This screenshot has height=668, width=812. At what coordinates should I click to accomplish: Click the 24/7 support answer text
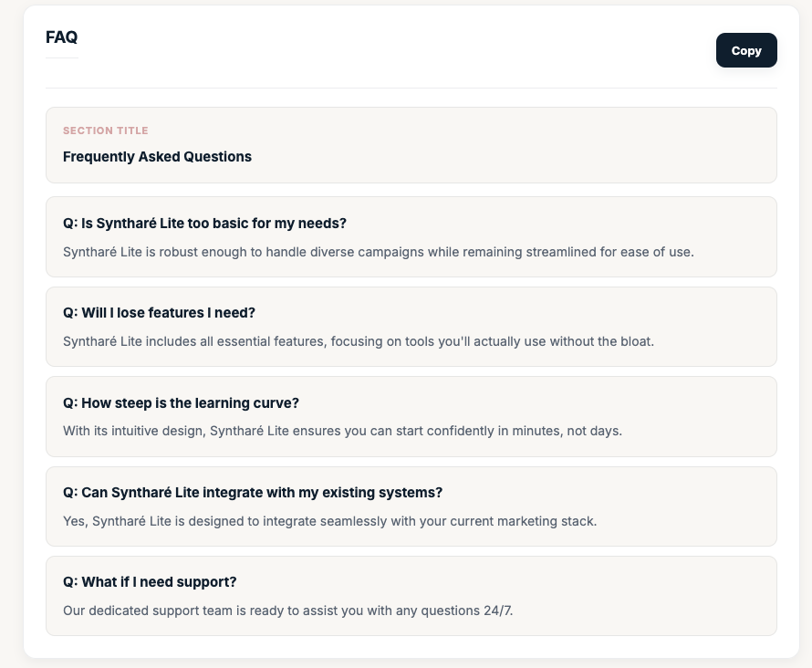tap(288, 611)
